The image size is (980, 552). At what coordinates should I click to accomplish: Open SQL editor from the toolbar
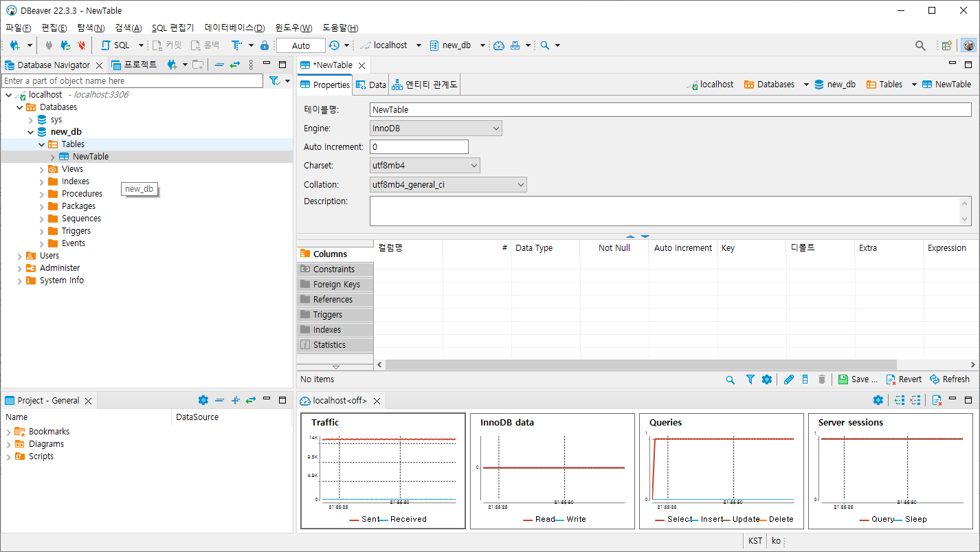tap(115, 45)
